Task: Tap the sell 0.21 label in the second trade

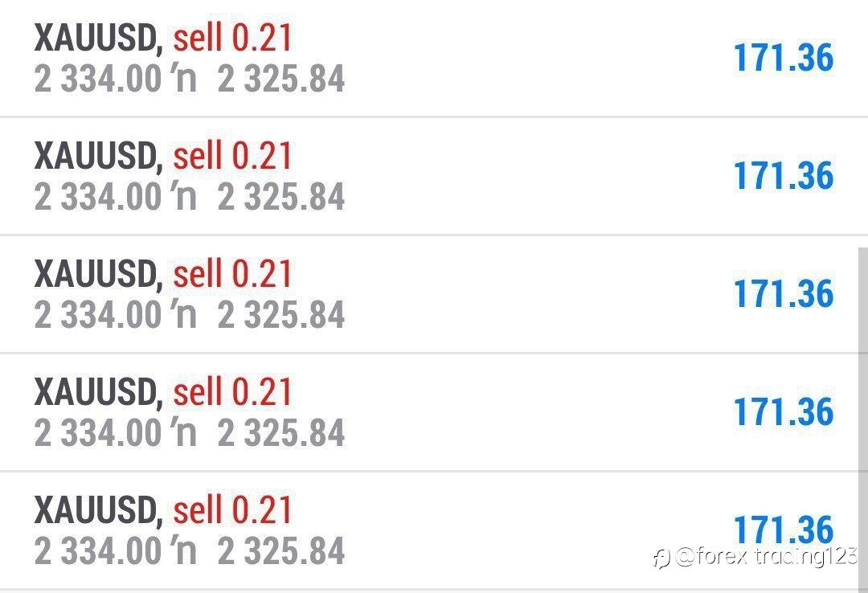Action: click(x=232, y=156)
